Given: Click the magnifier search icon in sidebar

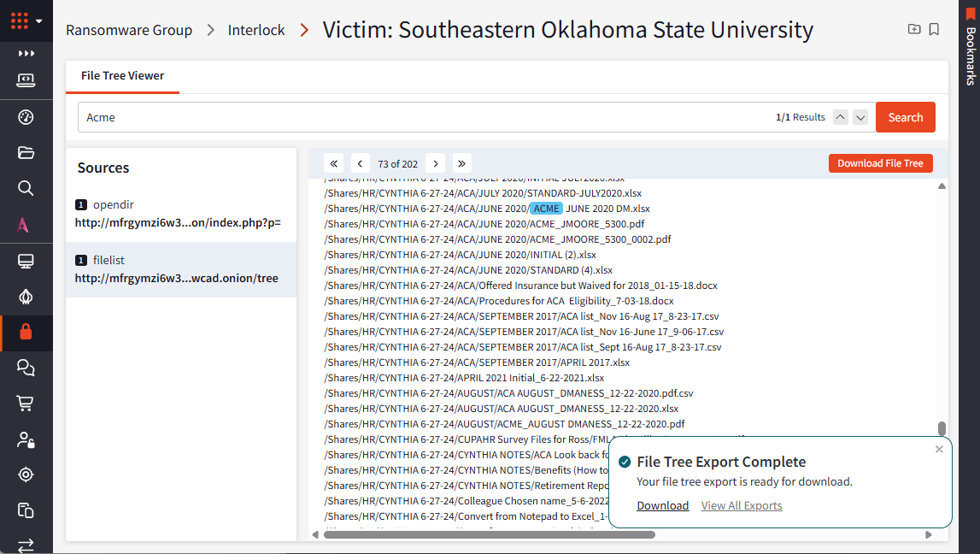Looking at the screenshot, I should [x=26, y=188].
